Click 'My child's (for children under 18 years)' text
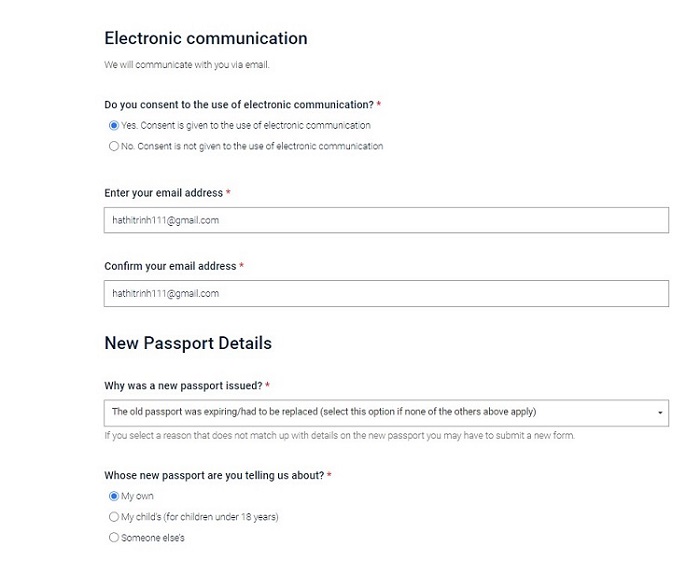The height and width of the screenshot is (574, 700). coord(199,517)
